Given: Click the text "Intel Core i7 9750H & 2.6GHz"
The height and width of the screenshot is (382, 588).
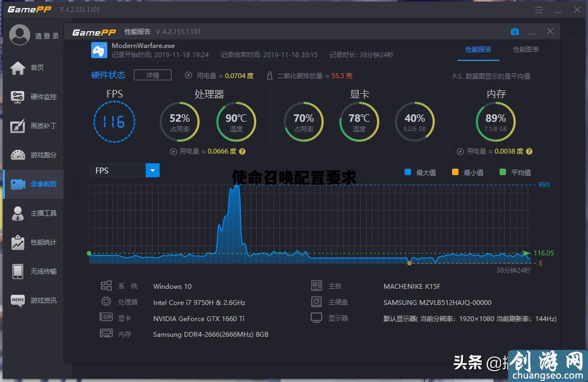Looking at the screenshot, I should point(199,303).
